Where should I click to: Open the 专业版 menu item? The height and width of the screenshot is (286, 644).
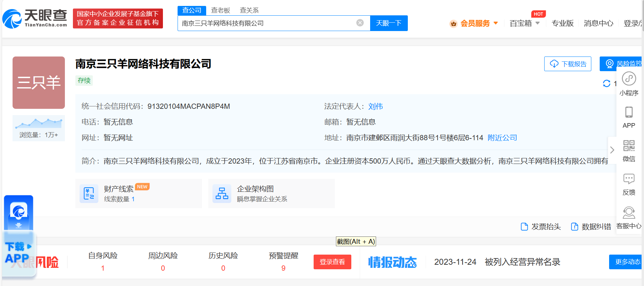562,23
